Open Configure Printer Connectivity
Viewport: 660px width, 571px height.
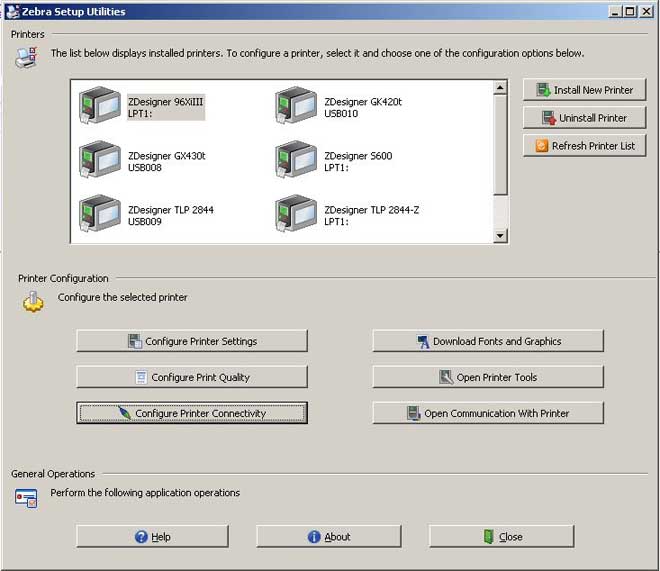tap(192, 413)
